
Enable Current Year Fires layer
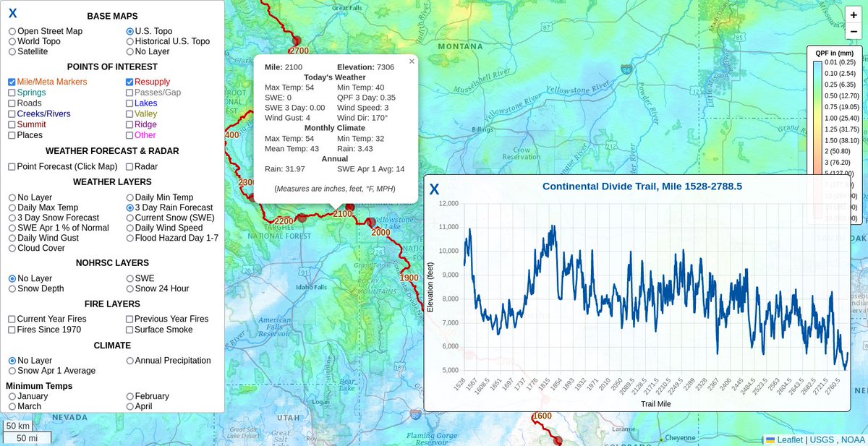click(12, 319)
